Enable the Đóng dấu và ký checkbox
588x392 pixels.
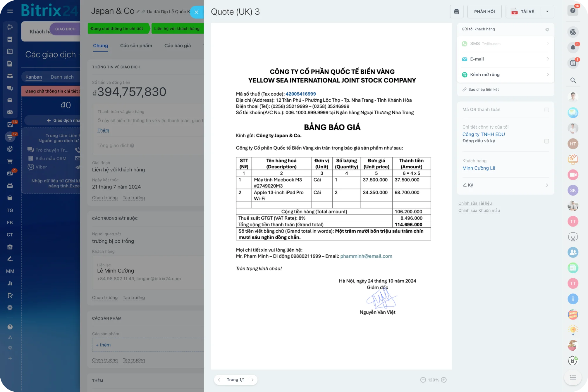546,141
